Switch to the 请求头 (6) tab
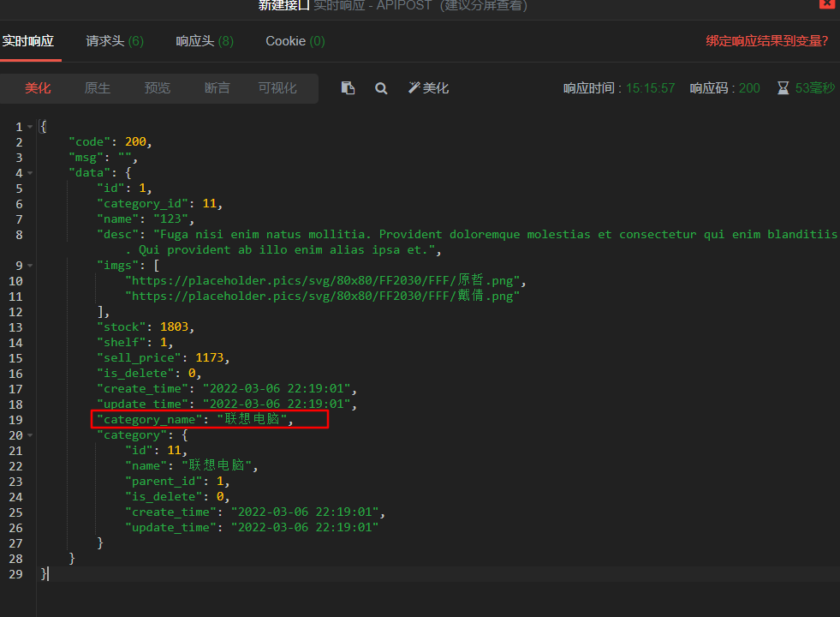The height and width of the screenshot is (617, 840). tap(114, 40)
